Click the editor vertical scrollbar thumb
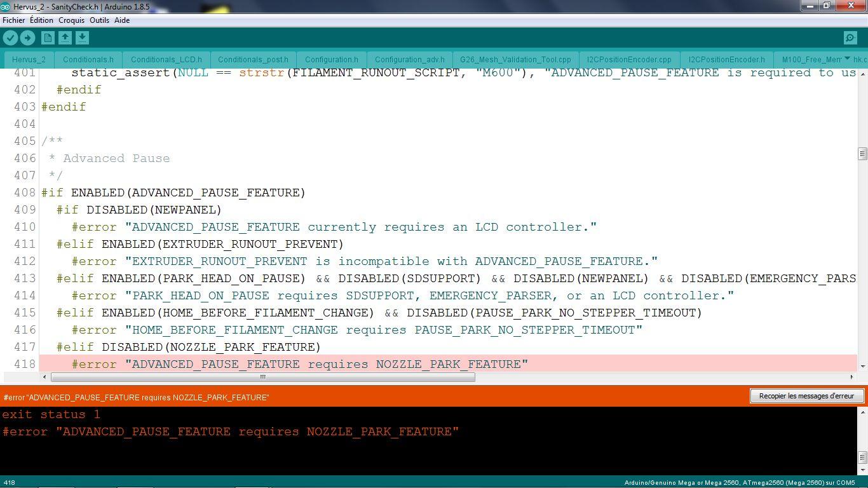868x488 pixels. [862, 154]
